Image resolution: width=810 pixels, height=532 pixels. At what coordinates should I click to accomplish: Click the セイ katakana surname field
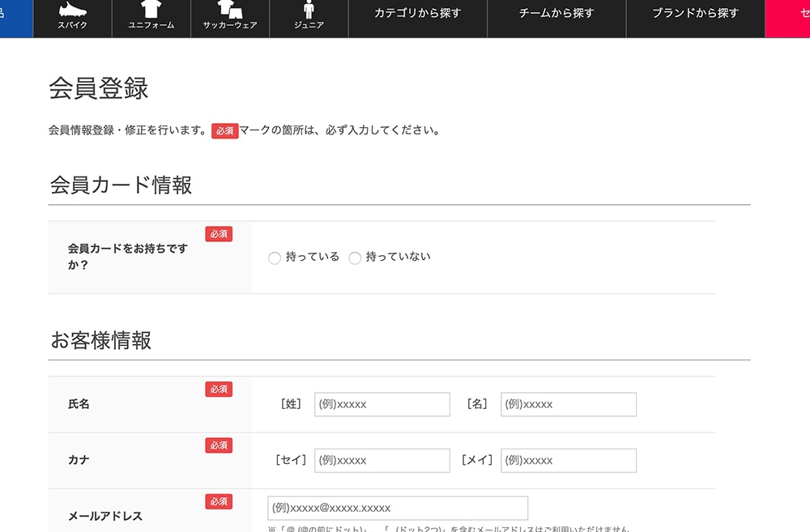382,460
